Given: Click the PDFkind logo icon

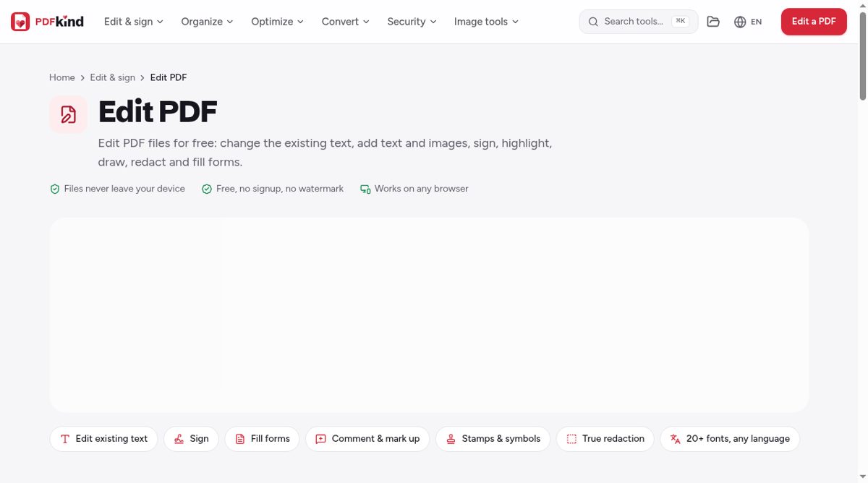Looking at the screenshot, I should click(20, 22).
